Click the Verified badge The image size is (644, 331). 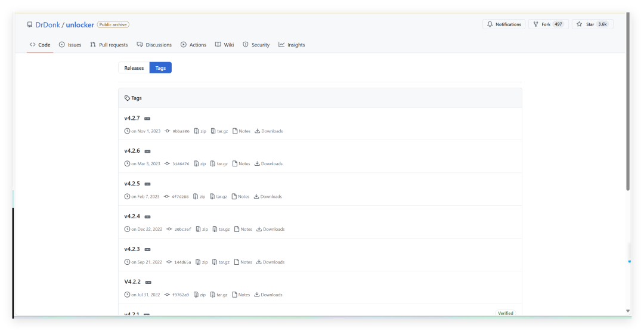pyautogui.click(x=505, y=313)
